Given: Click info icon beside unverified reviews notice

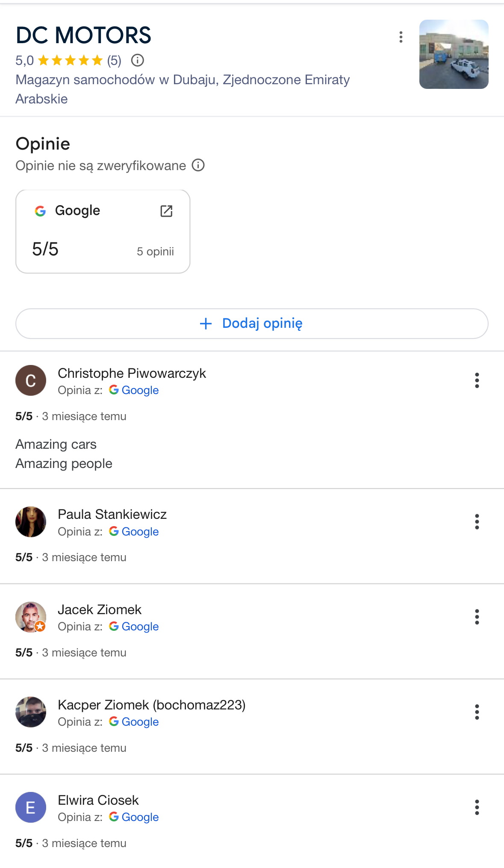Looking at the screenshot, I should [x=198, y=165].
